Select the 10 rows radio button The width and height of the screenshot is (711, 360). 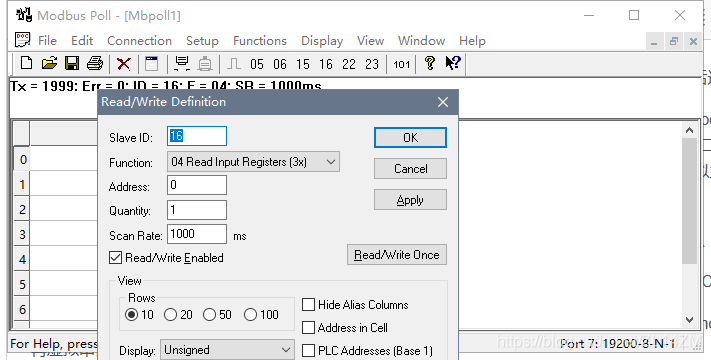click(x=131, y=315)
